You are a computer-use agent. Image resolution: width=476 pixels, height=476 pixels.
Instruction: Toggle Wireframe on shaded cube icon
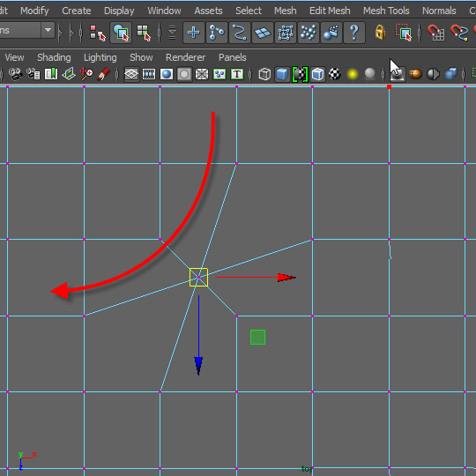click(x=317, y=74)
